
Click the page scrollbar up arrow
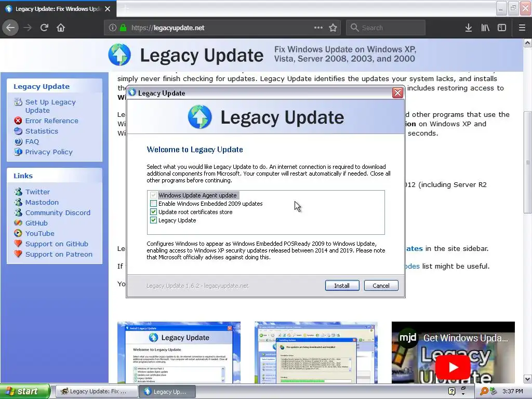[x=527, y=43]
